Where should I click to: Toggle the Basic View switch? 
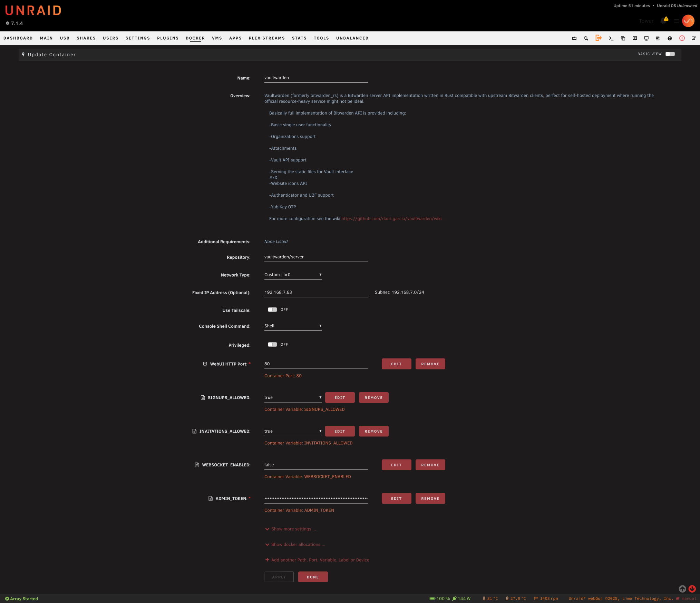[670, 54]
